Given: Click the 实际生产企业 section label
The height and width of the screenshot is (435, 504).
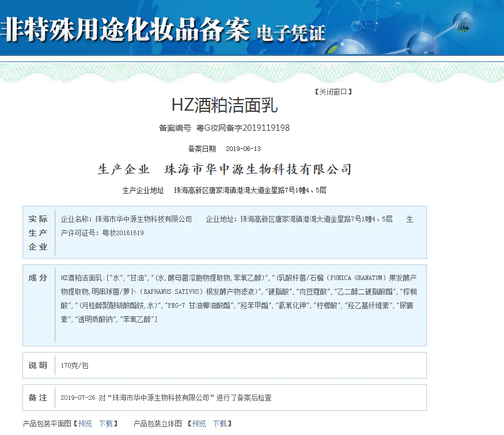Looking at the screenshot, I should pyautogui.click(x=38, y=233).
